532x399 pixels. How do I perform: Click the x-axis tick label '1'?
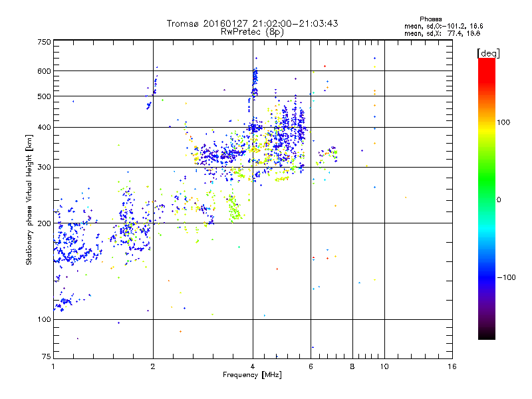pyautogui.click(x=53, y=366)
